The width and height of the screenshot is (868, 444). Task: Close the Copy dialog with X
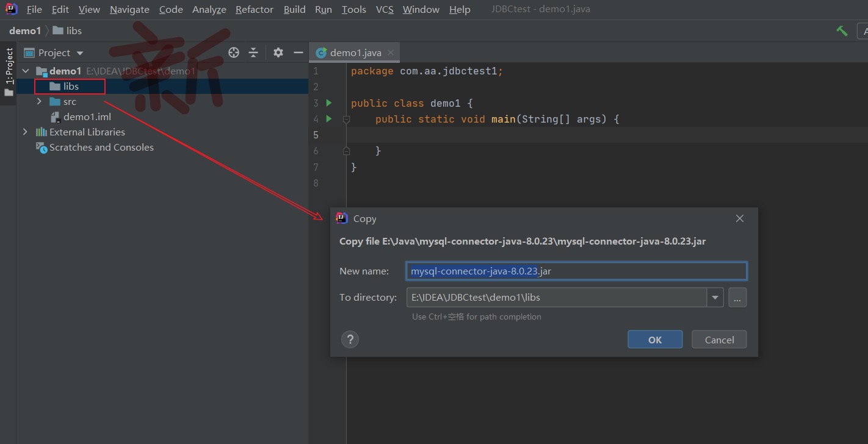(740, 218)
